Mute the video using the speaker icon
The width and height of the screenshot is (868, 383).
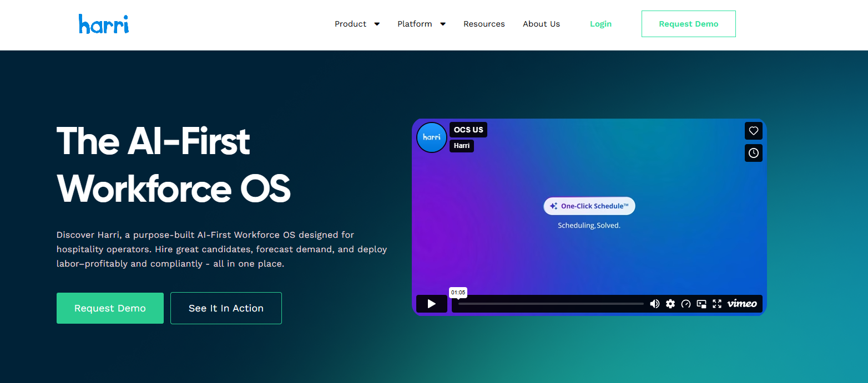(655, 304)
